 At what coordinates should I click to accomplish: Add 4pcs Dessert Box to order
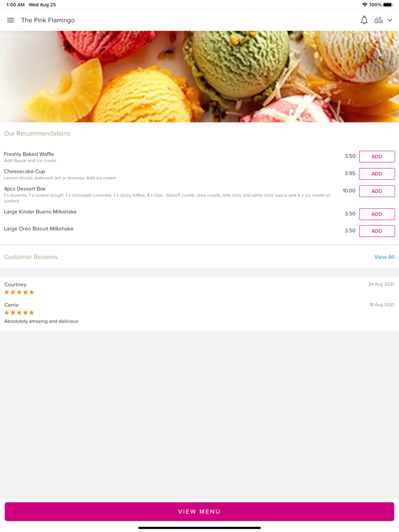[377, 191]
